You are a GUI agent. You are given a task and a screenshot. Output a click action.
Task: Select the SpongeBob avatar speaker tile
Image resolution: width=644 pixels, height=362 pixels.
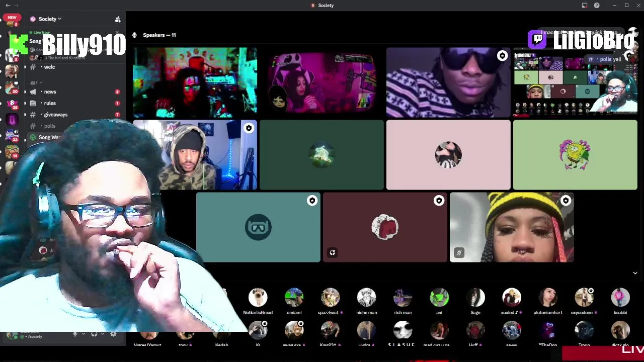pos(575,155)
